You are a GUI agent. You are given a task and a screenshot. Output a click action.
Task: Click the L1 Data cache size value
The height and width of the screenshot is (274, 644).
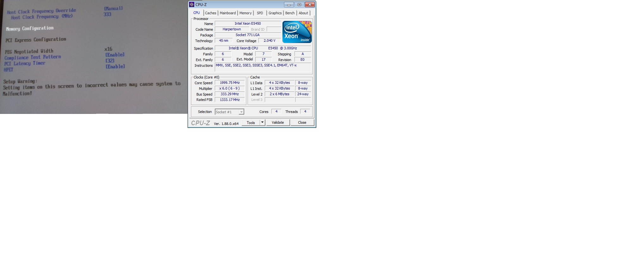coord(280,83)
